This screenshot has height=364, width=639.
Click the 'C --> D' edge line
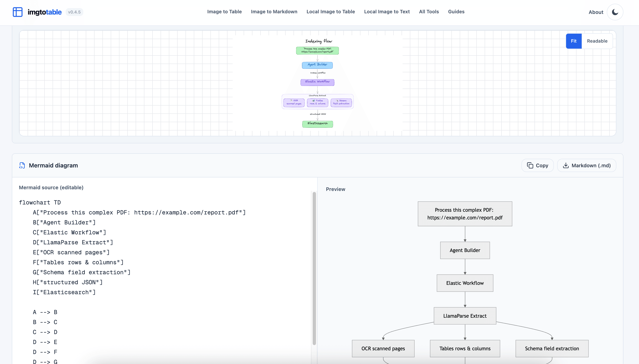(x=45, y=332)
